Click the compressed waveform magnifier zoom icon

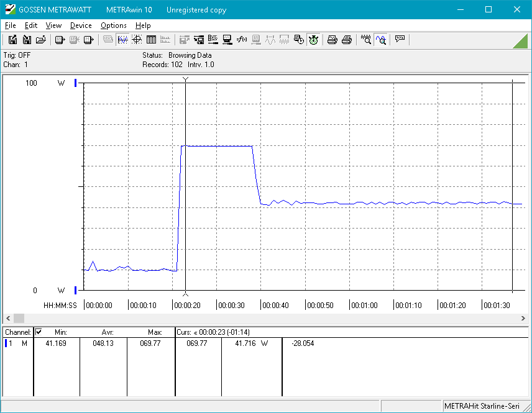coord(365,40)
